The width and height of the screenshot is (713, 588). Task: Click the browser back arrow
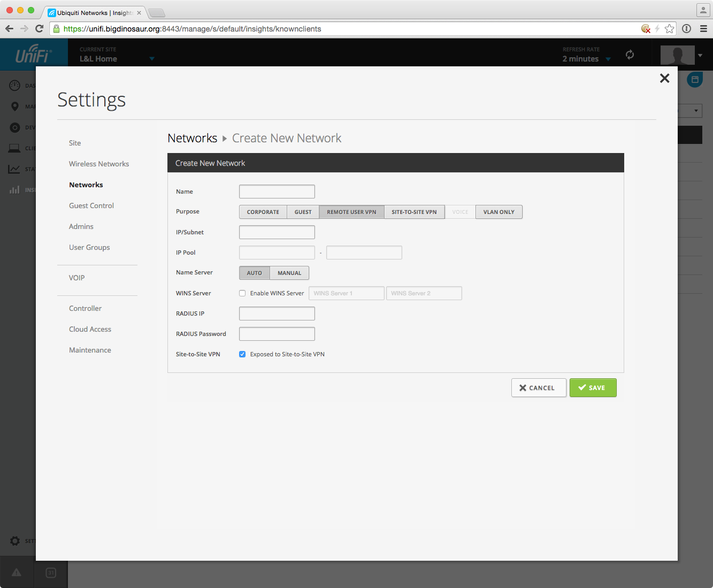click(x=9, y=29)
